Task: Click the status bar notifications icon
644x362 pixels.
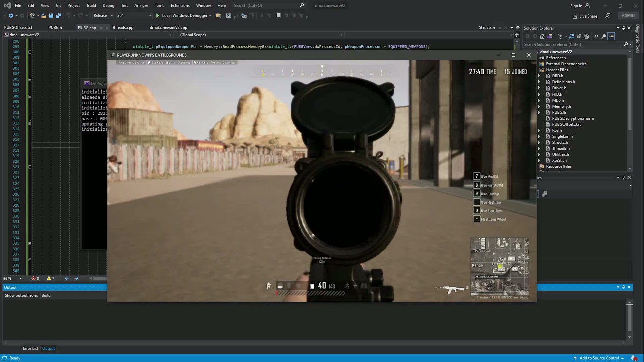Action: [x=634, y=358]
